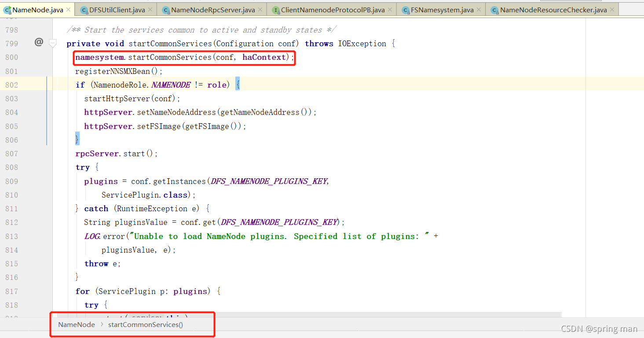
Task: Close the ClientNamenodeProtocolPB.java tab
Action: point(391,10)
